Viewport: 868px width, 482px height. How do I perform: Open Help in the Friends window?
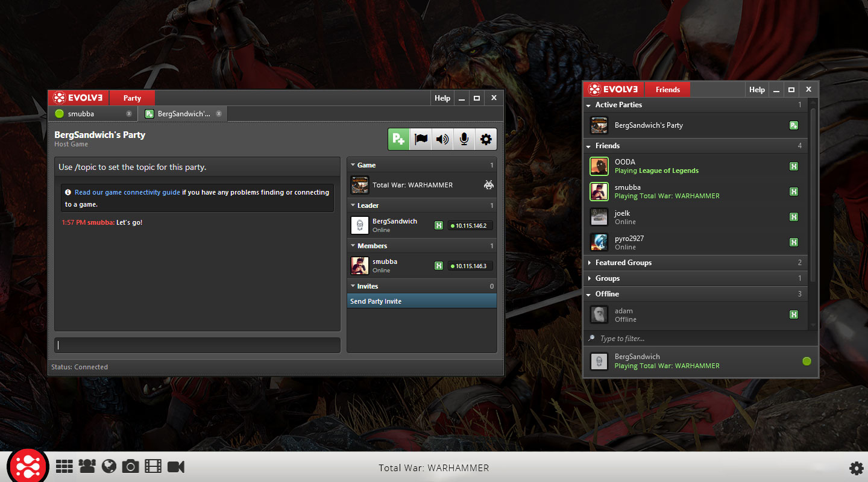[x=757, y=90]
